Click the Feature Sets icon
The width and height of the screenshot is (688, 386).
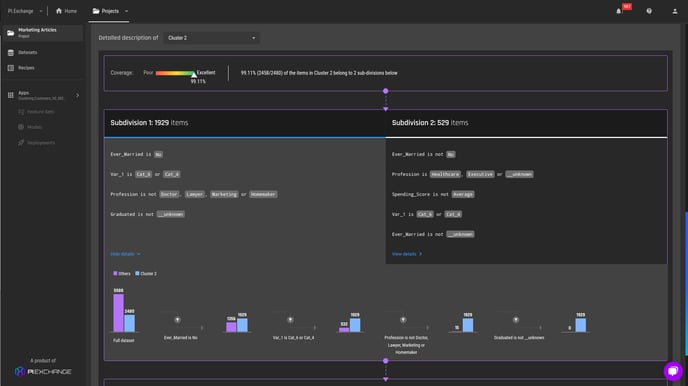[21, 111]
